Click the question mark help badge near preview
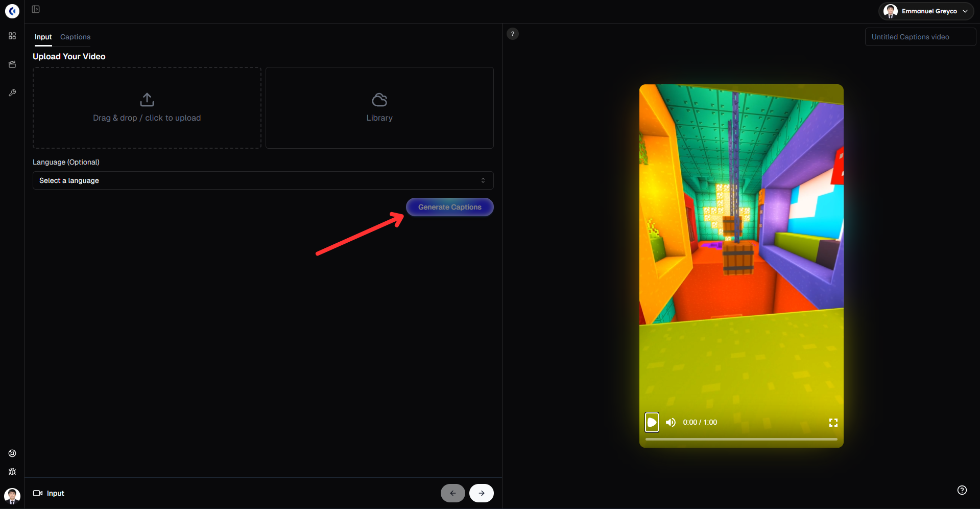The image size is (980, 509). (x=513, y=34)
